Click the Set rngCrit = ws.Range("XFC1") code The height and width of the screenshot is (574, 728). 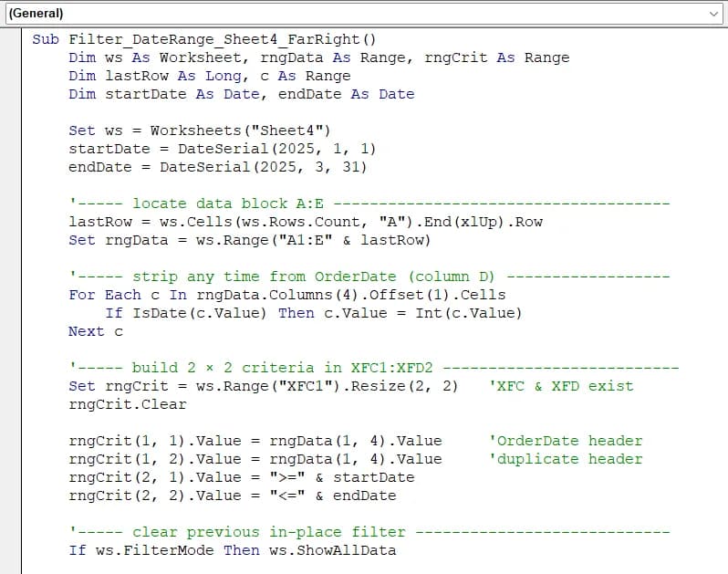click(x=264, y=386)
